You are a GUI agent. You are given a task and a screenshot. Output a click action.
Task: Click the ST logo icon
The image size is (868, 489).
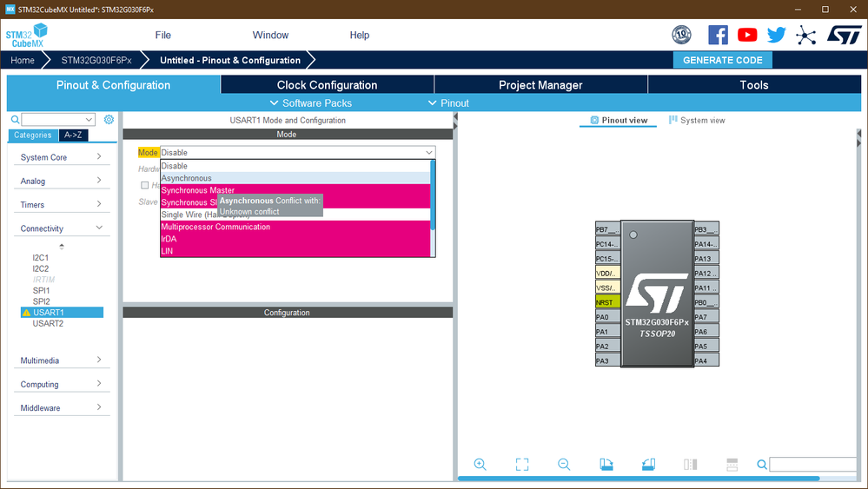(845, 35)
